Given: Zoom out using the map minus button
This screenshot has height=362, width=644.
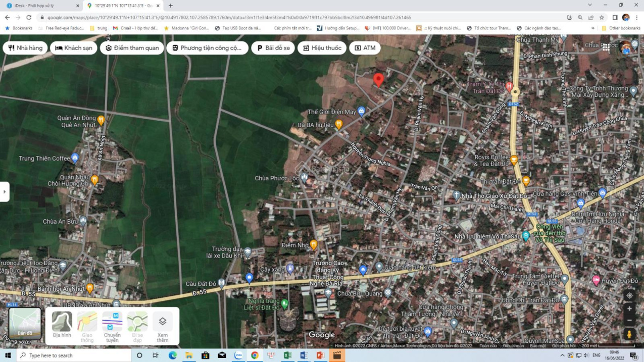Looking at the screenshot, I should click(x=629, y=321).
